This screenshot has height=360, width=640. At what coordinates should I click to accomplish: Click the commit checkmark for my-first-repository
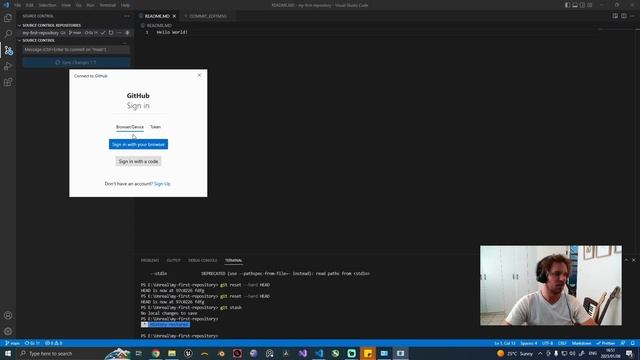pos(103,33)
